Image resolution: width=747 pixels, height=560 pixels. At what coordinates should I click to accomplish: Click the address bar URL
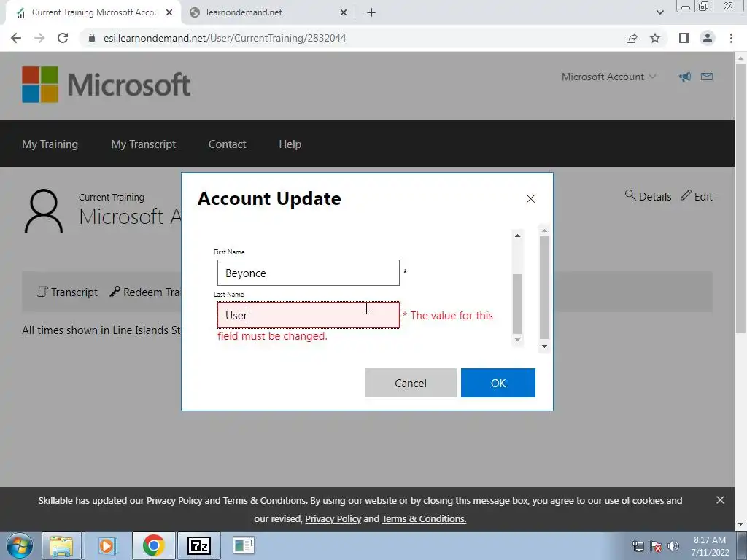225,38
